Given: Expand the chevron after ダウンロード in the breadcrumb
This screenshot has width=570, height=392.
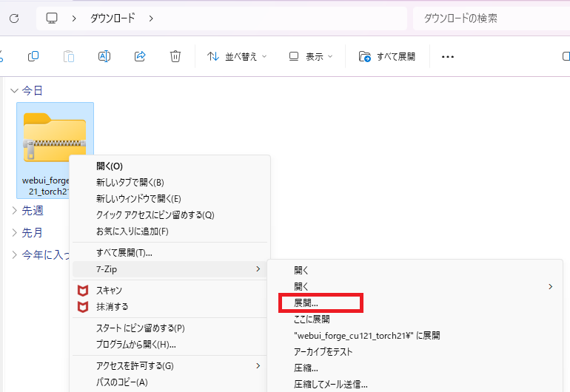Looking at the screenshot, I should click(151, 18).
